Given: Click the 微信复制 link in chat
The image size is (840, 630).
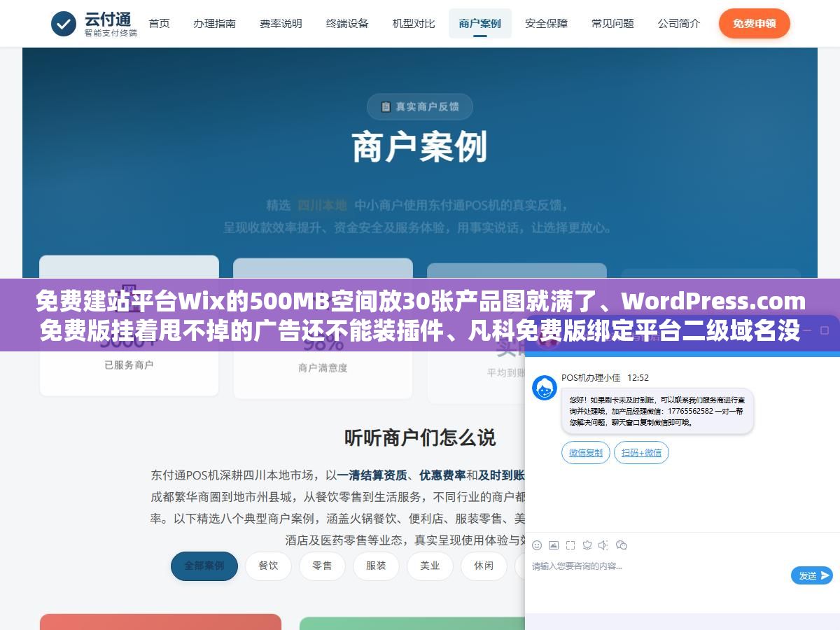Looking at the screenshot, I should [586, 453].
